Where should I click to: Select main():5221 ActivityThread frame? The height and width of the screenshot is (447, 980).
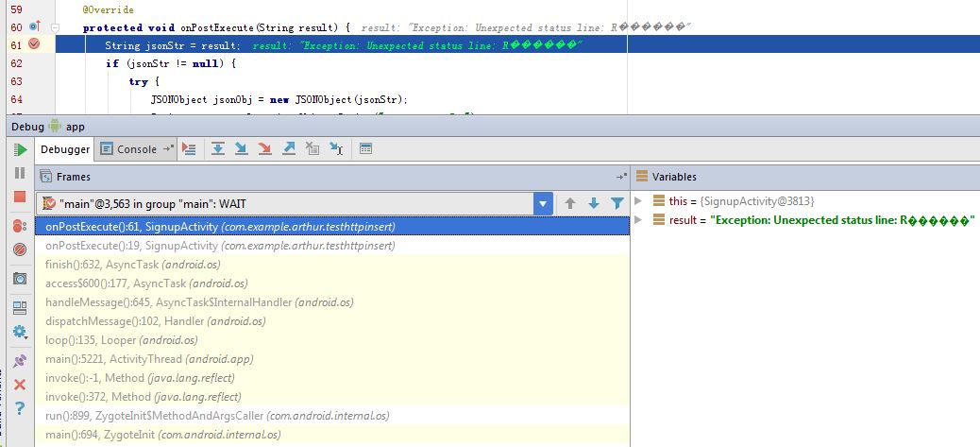click(332, 359)
